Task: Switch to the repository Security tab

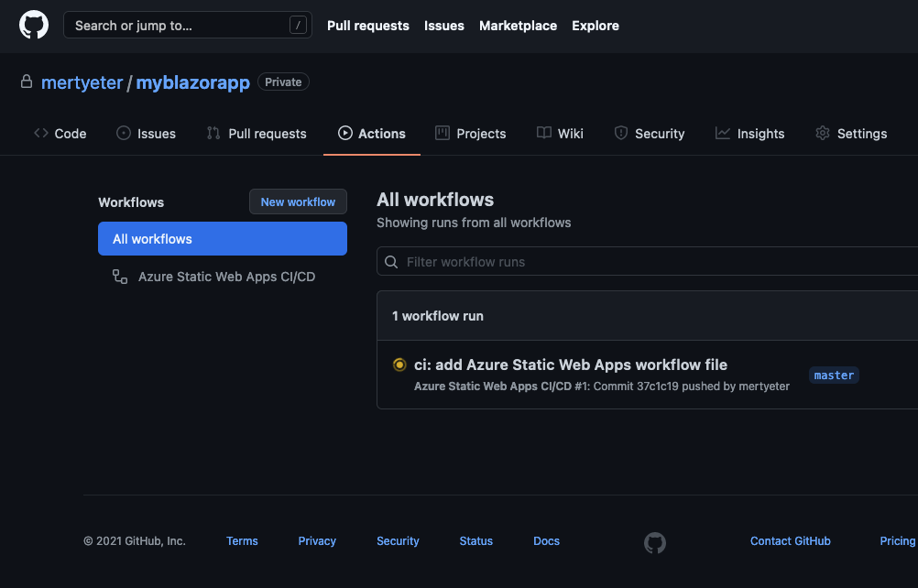Action: coord(650,134)
